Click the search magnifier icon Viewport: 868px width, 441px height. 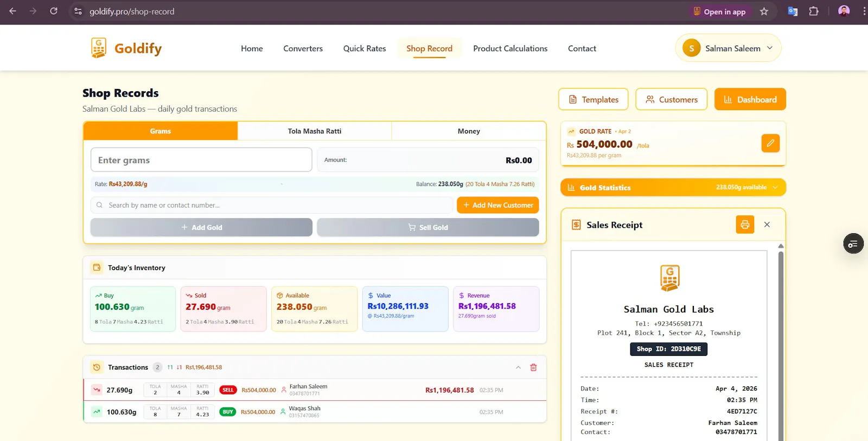[99, 205]
